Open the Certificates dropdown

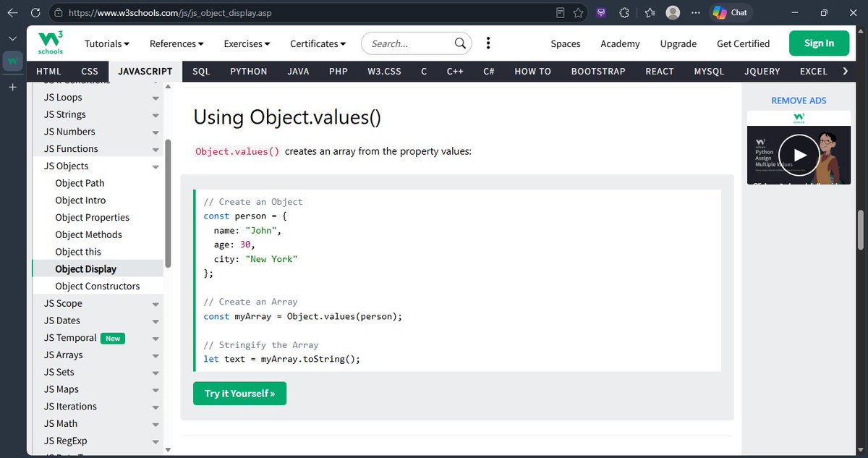(x=318, y=43)
